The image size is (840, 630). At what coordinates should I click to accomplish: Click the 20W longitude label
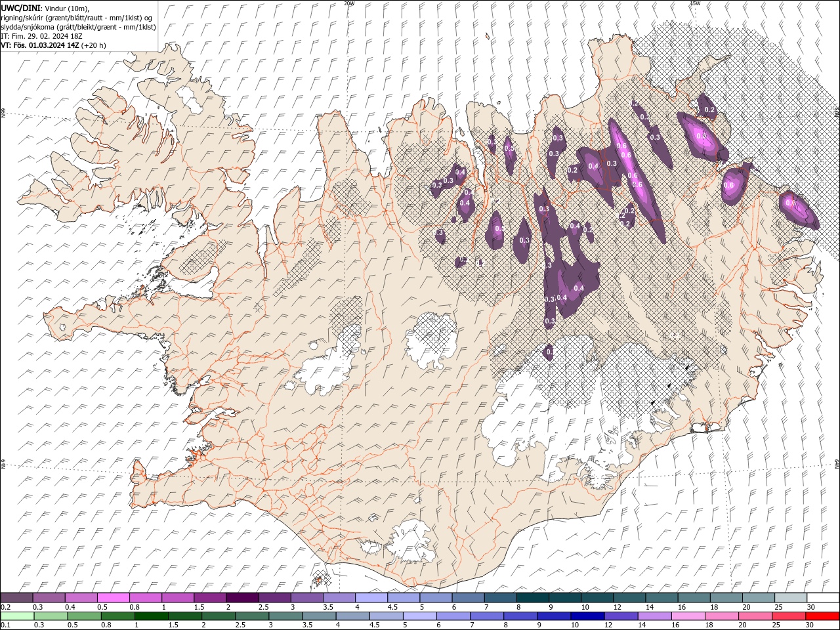point(349,3)
